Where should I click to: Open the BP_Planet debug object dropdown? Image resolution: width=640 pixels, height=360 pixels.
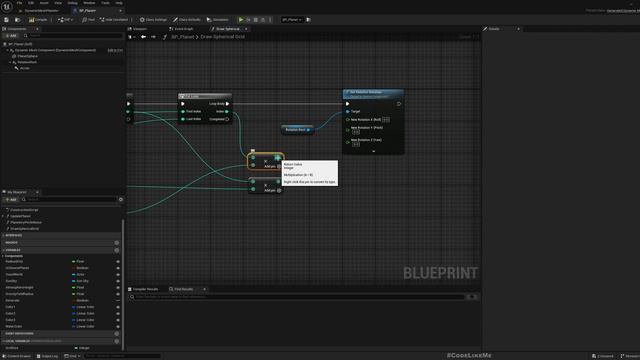[292, 20]
